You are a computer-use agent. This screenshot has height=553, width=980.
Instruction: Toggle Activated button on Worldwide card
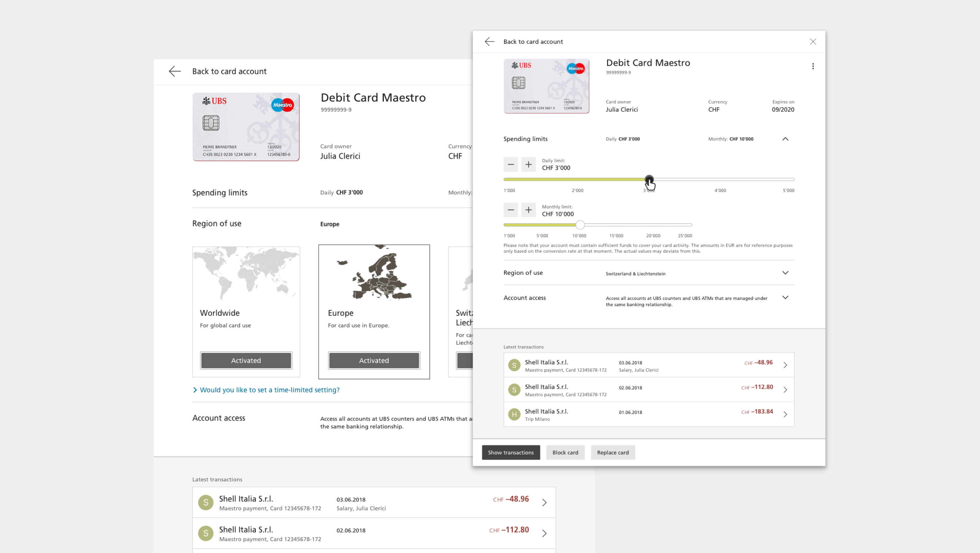pyautogui.click(x=246, y=360)
